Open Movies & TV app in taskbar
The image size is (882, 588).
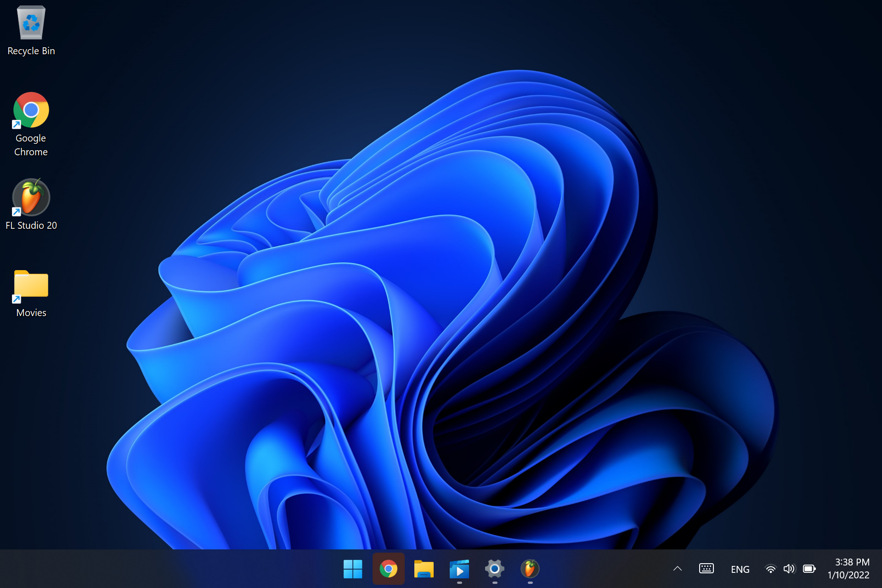coord(459,569)
